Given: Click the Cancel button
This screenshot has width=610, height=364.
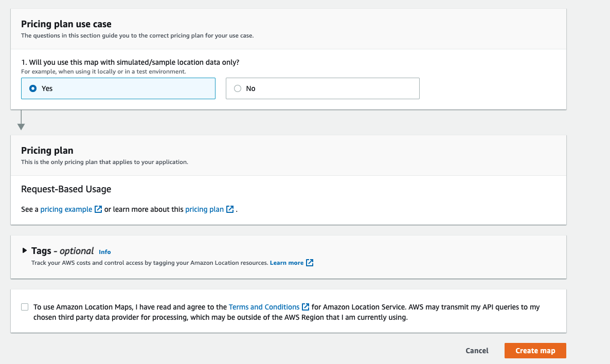Looking at the screenshot, I should tap(477, 351).
